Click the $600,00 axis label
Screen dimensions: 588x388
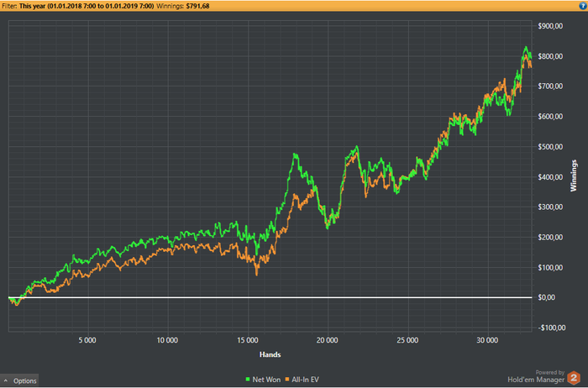pos(550,117)
